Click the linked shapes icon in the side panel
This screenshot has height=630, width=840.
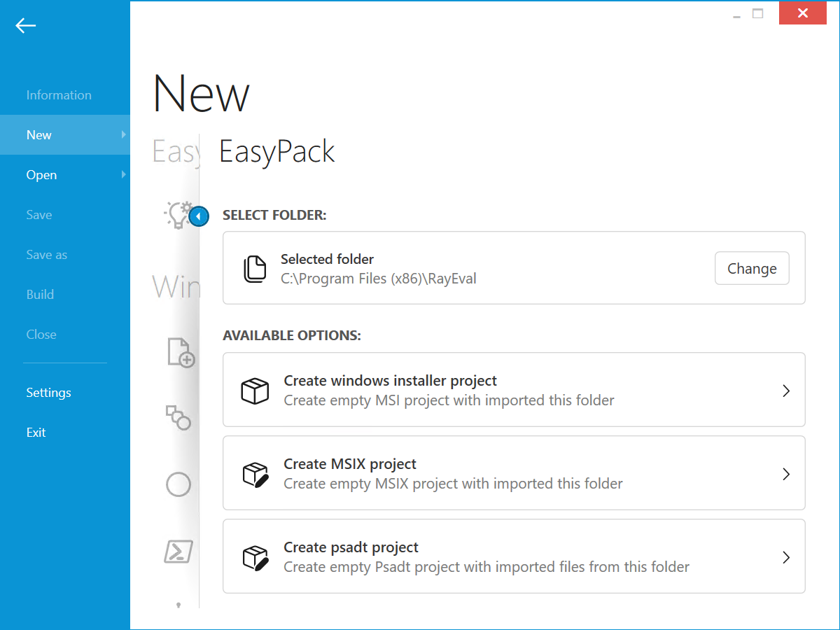[179, 419]
